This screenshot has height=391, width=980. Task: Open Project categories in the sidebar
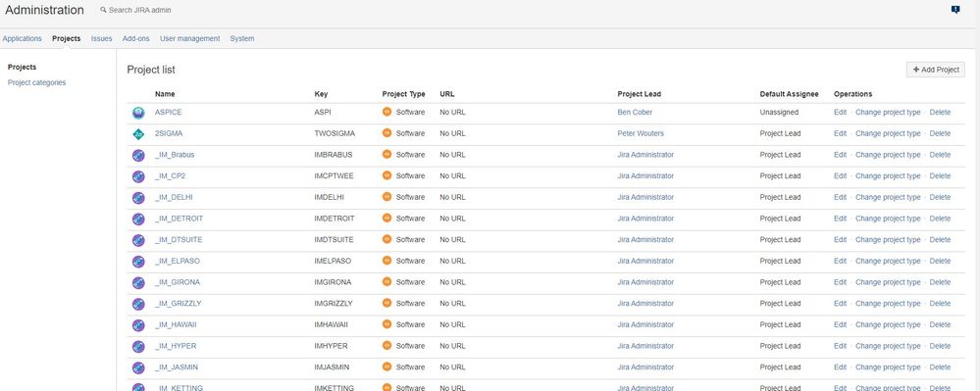click(37, 82)
